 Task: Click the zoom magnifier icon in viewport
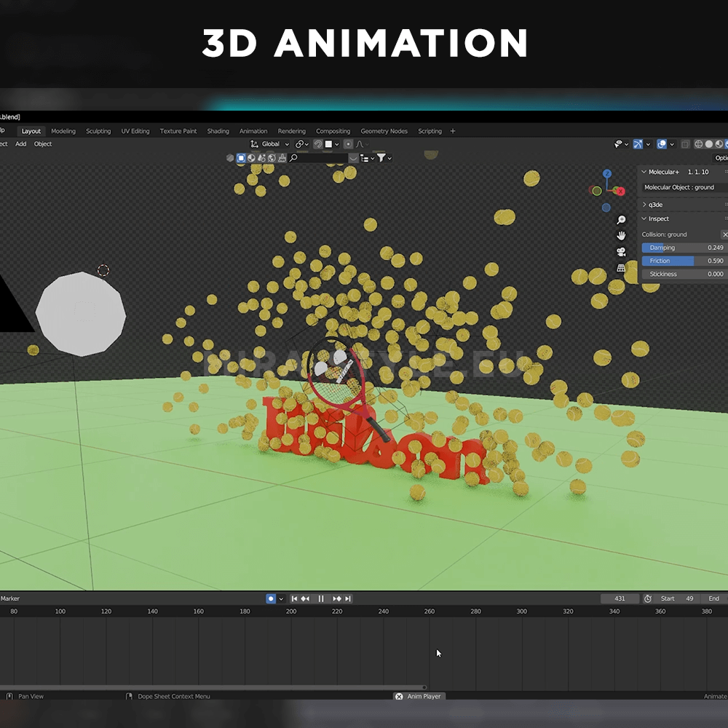coord(621,220)
